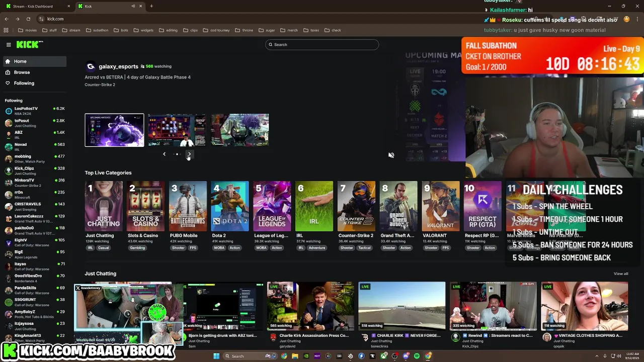Open Charlie Kirk Assassination Press stream thumbnail

pos(310,306)
